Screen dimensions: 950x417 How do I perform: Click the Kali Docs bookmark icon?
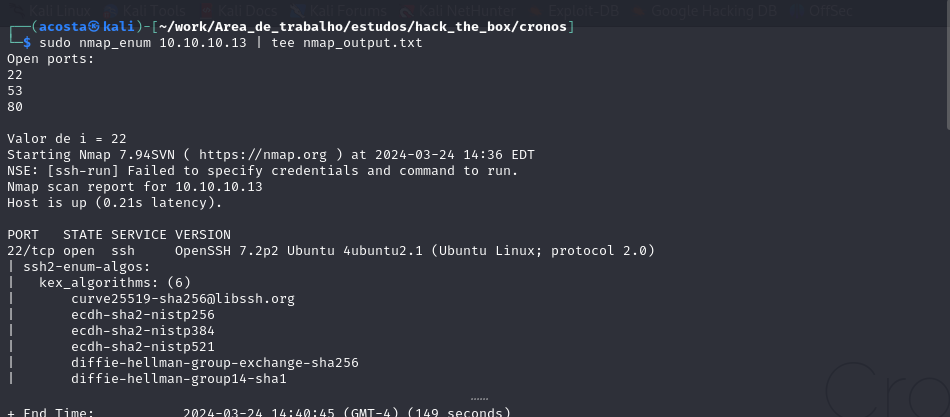tap(207, 10)
